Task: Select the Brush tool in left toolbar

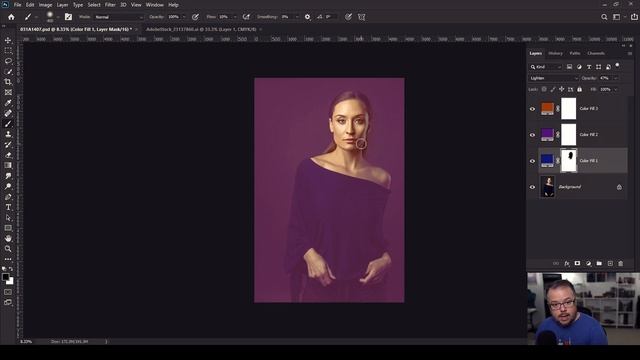Action: [x=8, y=124]
